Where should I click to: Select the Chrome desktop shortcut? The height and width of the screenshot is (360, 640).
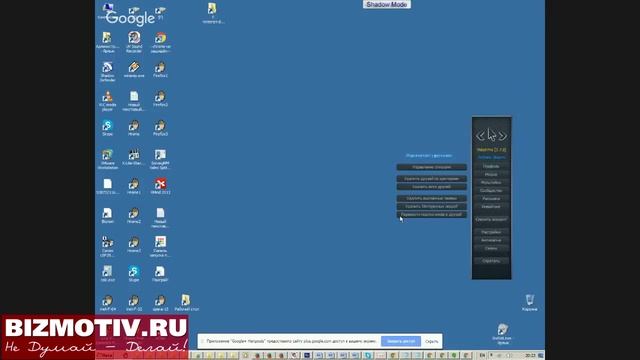[160, 42]
